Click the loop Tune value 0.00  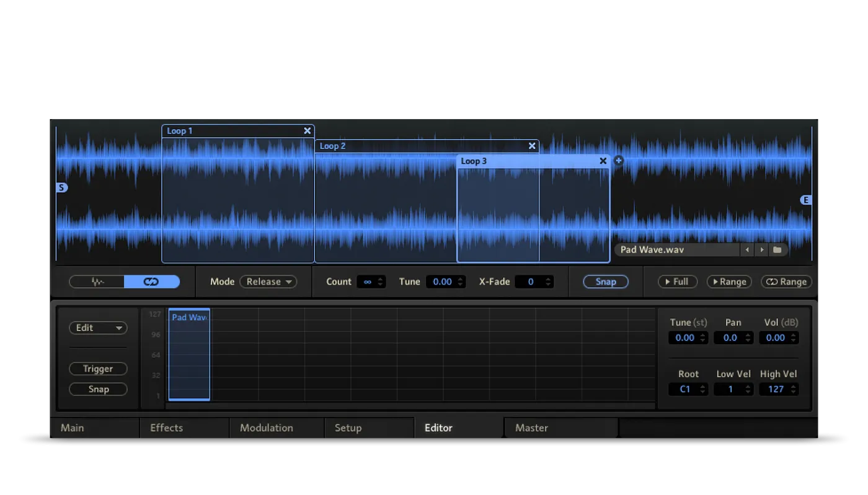coord(441,282)
